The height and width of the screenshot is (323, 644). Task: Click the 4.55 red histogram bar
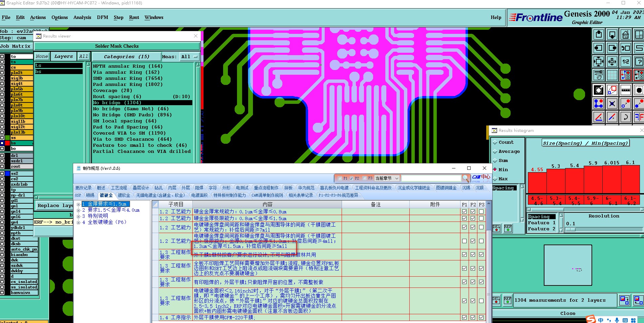[x=537, y=183]
